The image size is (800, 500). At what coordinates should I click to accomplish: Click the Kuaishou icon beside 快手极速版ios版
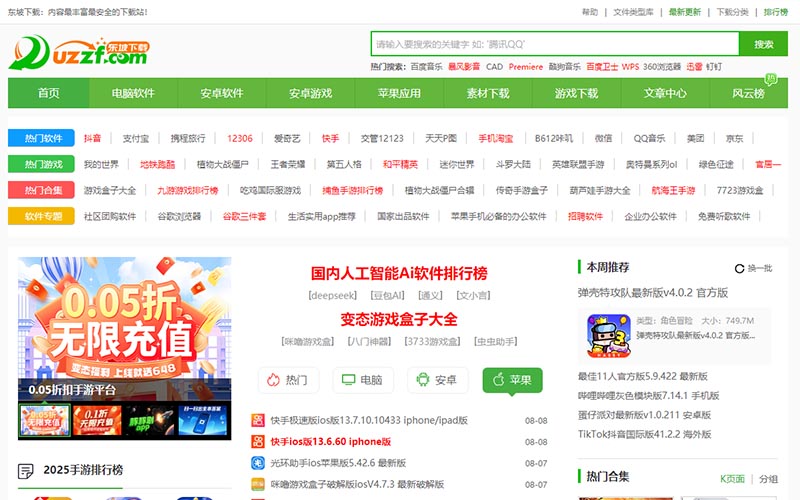(x=258, y=420)
